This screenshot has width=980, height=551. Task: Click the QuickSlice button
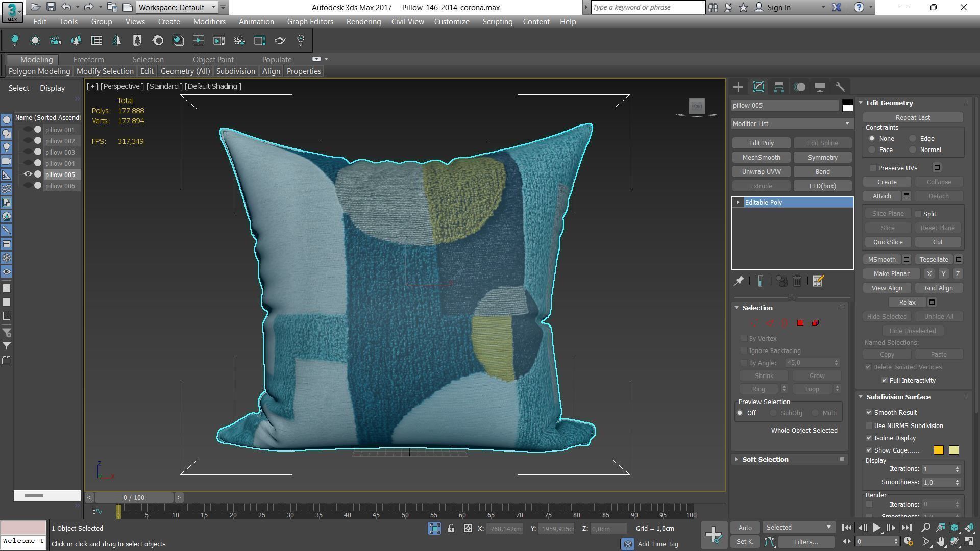pyautogui.click(x=888, y=242)
